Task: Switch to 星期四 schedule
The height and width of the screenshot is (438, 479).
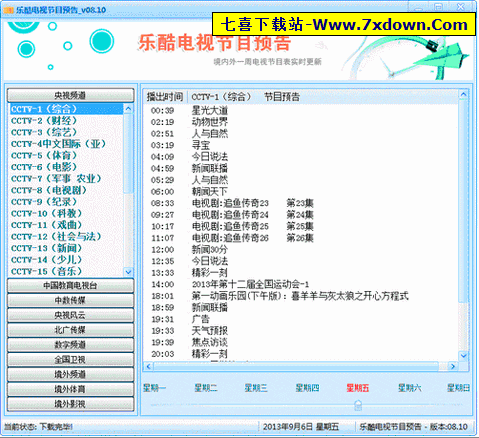Action: click(x=307, y=388)
